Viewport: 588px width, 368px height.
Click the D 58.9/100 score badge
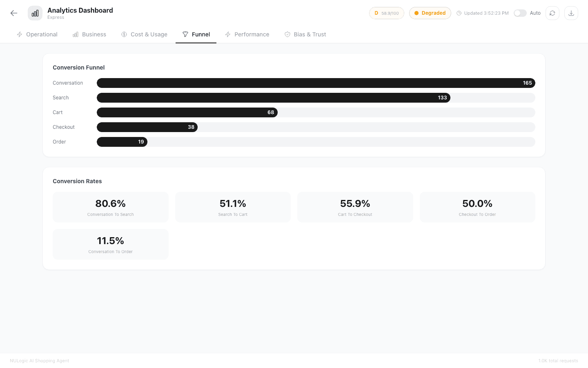pyautogui.click(x=386, y=13)
